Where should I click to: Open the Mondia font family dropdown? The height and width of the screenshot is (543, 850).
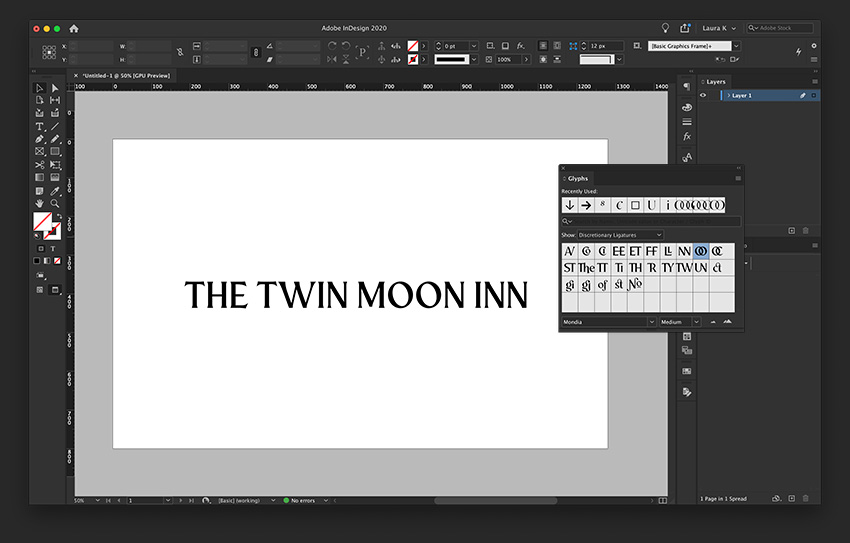[x=609, y=322]
